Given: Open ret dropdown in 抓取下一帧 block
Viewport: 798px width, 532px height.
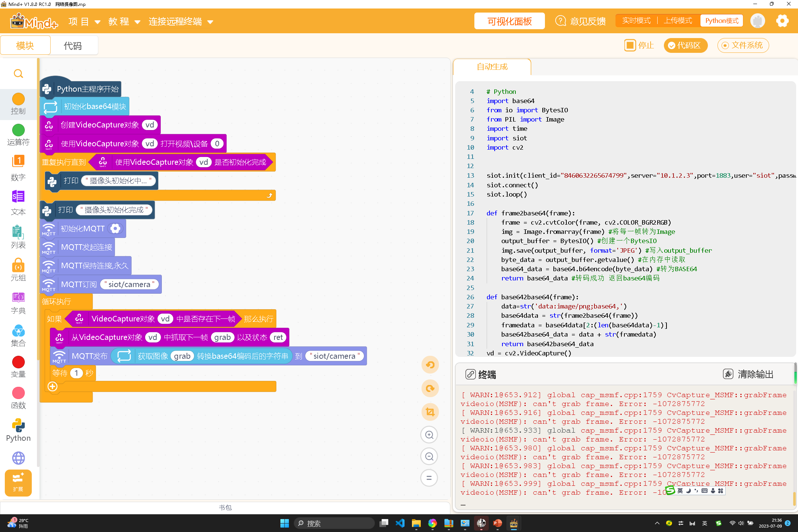Looking at the screenshot, I should coord(278,337).
